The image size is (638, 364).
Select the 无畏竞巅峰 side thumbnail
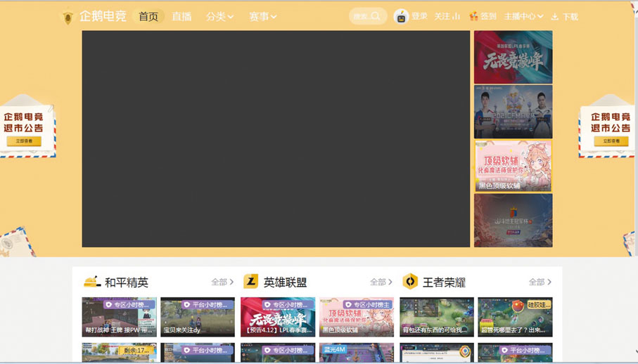pos(513,57)
